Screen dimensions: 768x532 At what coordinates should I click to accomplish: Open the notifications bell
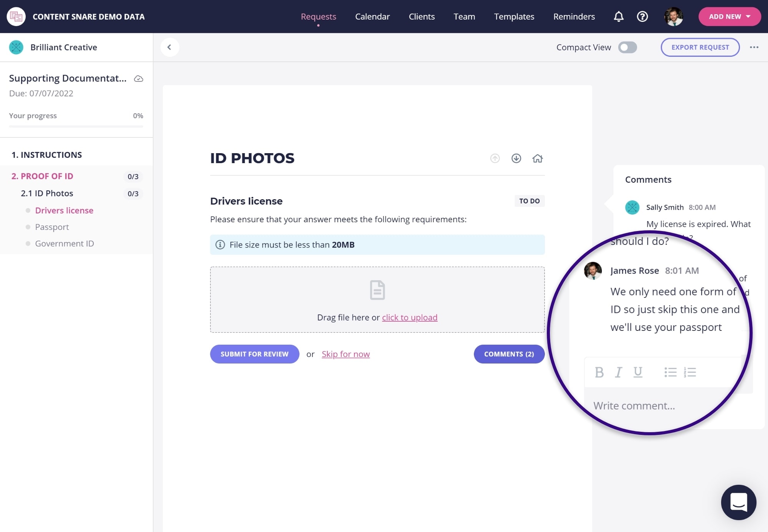(619, 17)
